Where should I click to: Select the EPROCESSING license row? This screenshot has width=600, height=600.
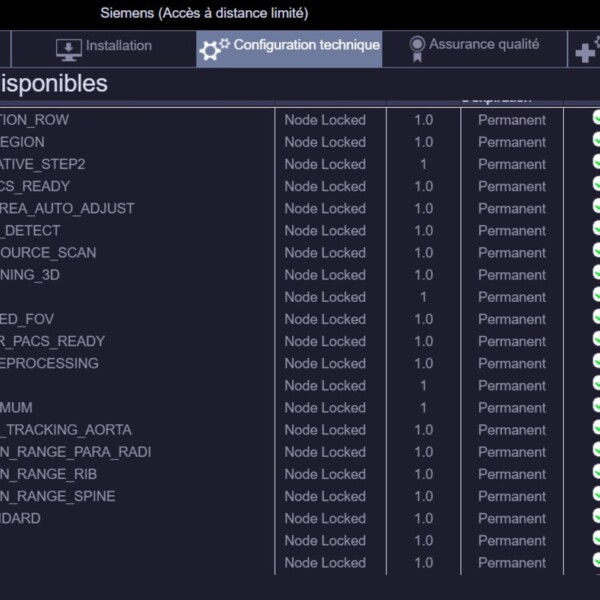(x=300, y=364)
